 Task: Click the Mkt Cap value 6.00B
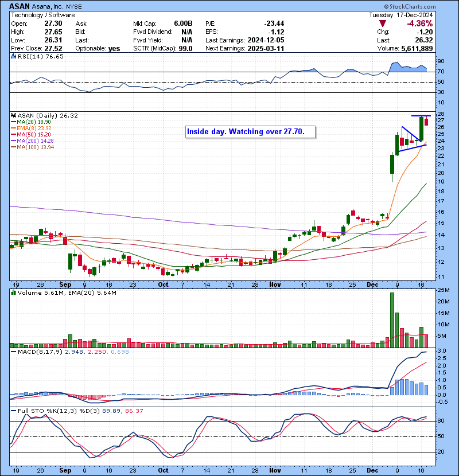coord(183,24)
